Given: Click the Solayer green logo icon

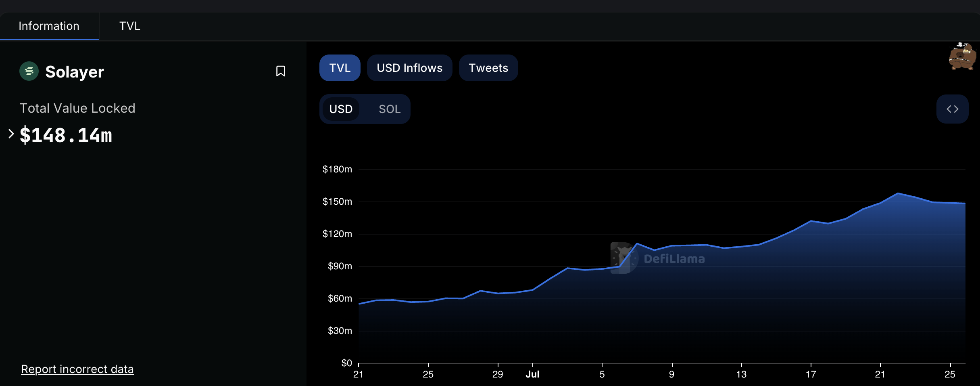Looking at the screenshot, I should pos(29,71).
